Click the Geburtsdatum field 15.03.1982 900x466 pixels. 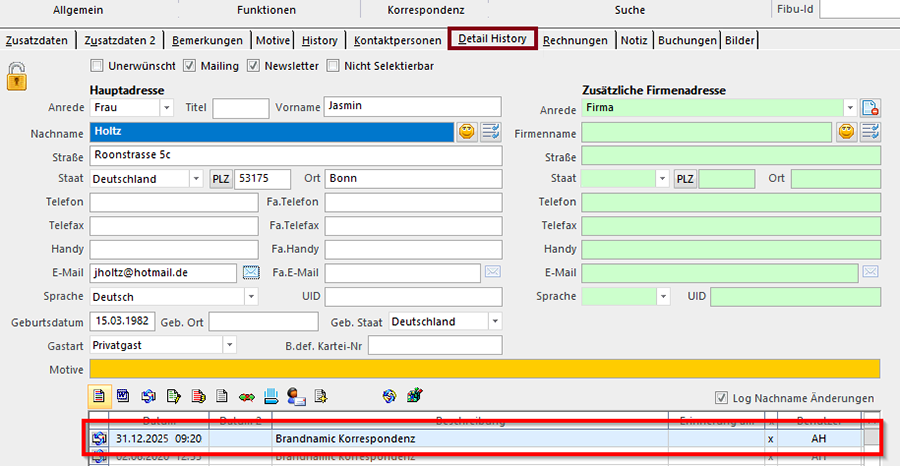tap(122, 321)
